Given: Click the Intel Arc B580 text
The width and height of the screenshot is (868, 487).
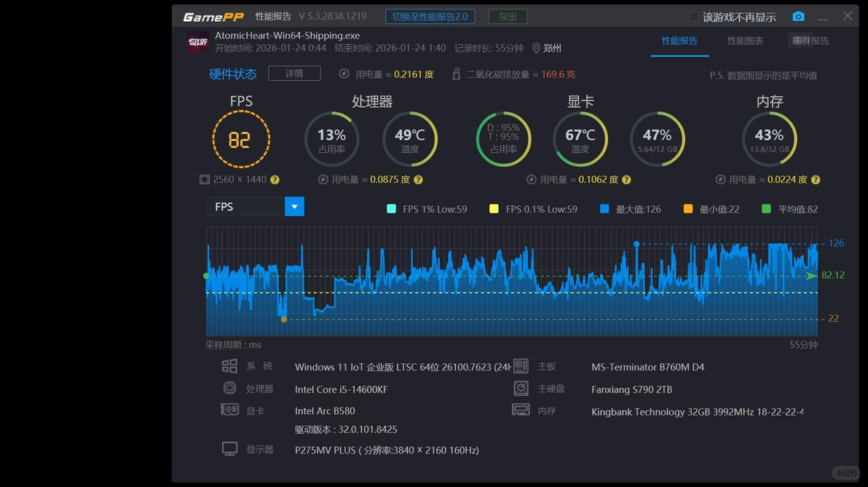Looking at the screenshot, I should (x=325, y=411).
